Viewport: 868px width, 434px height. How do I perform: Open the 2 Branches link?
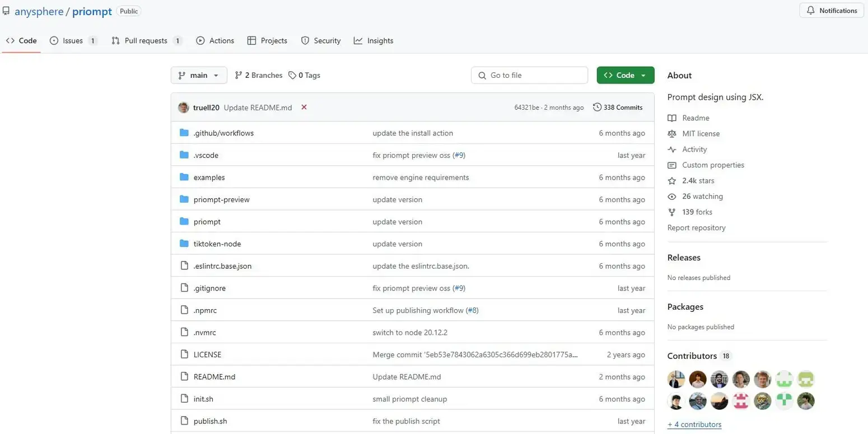coord(259,75)
